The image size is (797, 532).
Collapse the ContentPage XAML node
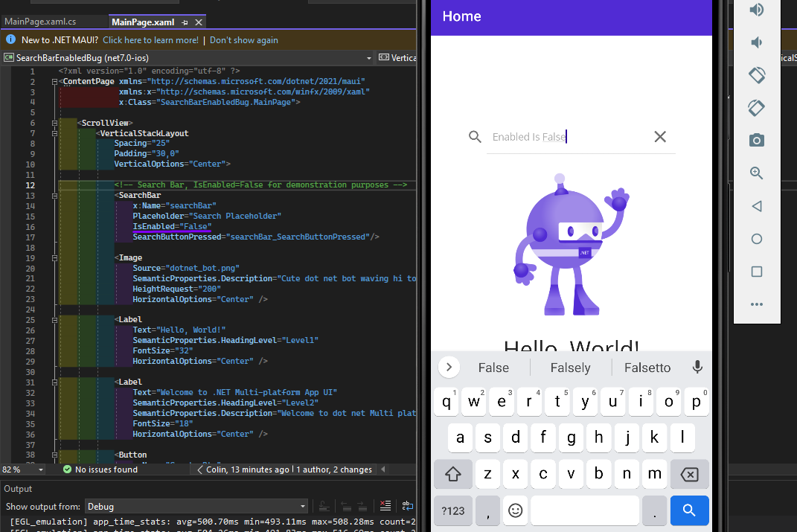54,81
